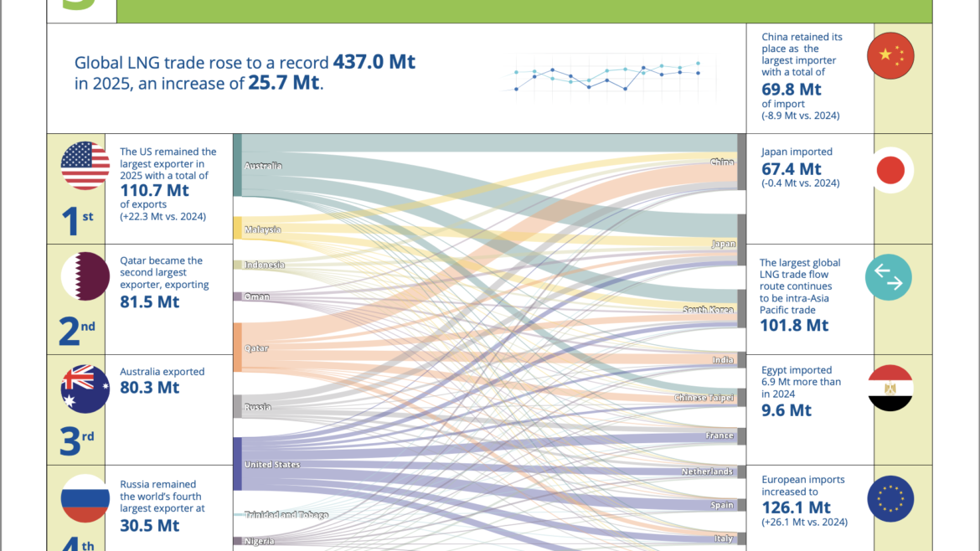
Task: Select the Australia exporter node label
Action: click(263, 166)
